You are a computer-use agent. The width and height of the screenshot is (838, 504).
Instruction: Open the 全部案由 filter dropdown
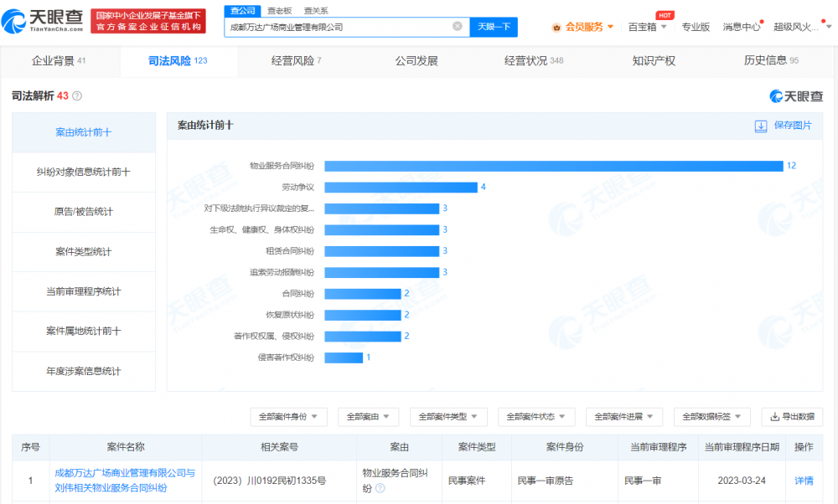pyautogui.click(x=368, y=417)
